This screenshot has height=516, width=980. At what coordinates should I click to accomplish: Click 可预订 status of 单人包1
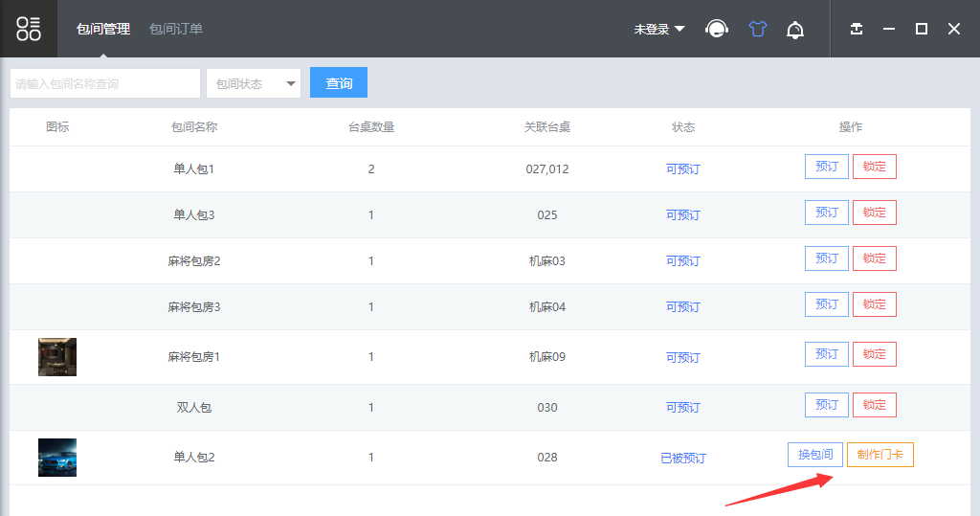(x=683, y=168)
